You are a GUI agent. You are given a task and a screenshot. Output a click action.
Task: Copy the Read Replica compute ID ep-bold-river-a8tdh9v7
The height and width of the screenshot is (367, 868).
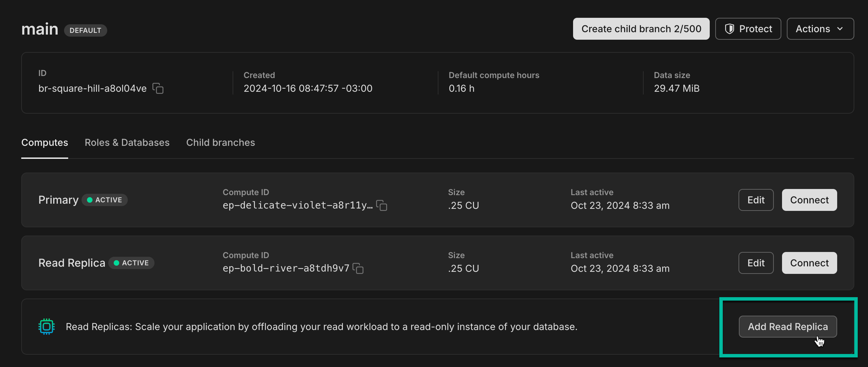coord(358,269)
